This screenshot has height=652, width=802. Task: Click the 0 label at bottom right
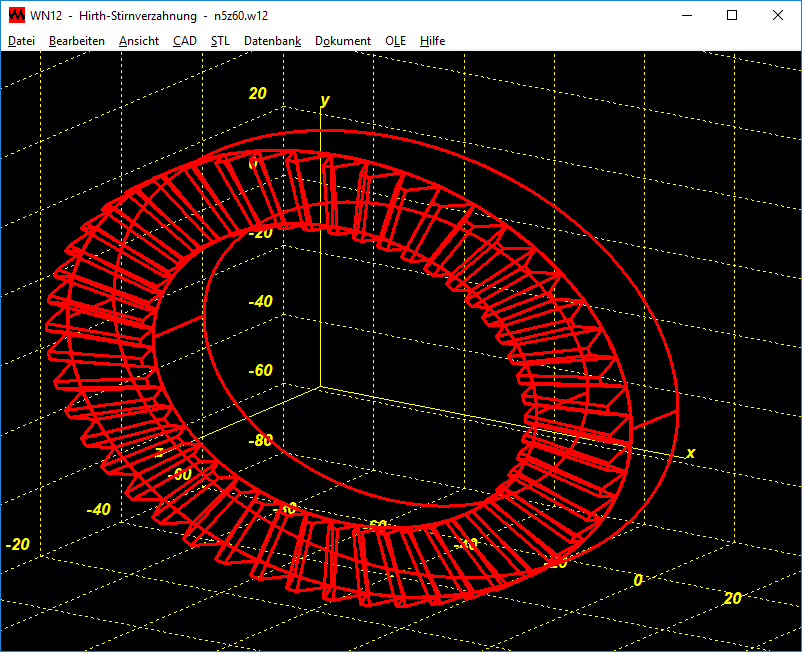click(x=639, y=580)
